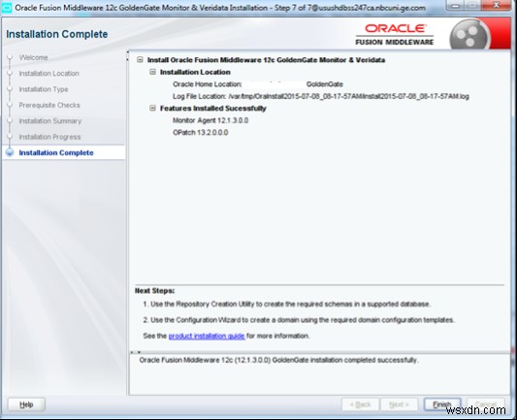Screen dimensions: 517x420
Task: Collapse the Install Oracle Fusion Middleware tree node
Action: tap(140, 60)
